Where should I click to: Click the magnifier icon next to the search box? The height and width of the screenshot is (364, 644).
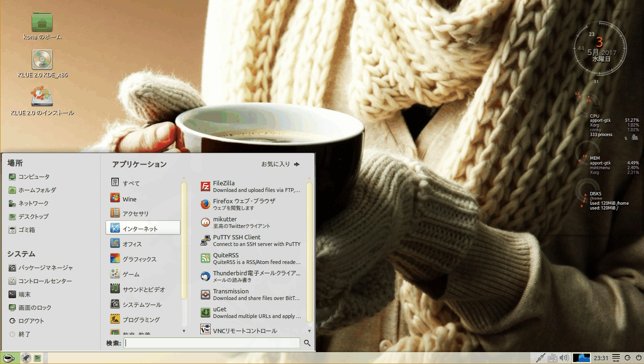pos(307,343)
